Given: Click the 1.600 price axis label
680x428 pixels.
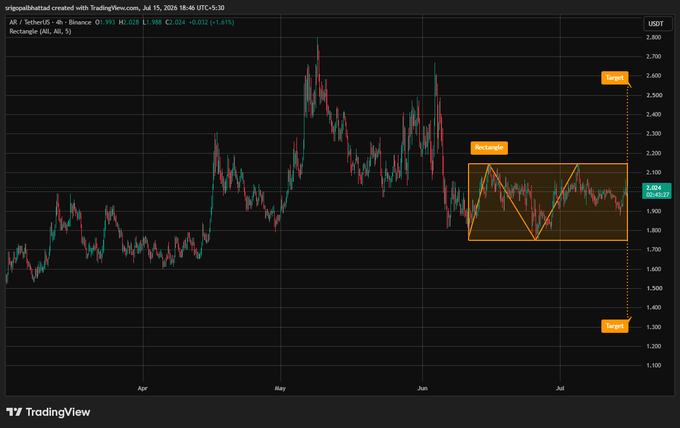Looking at the screenshot, I should tap(654, 269).
